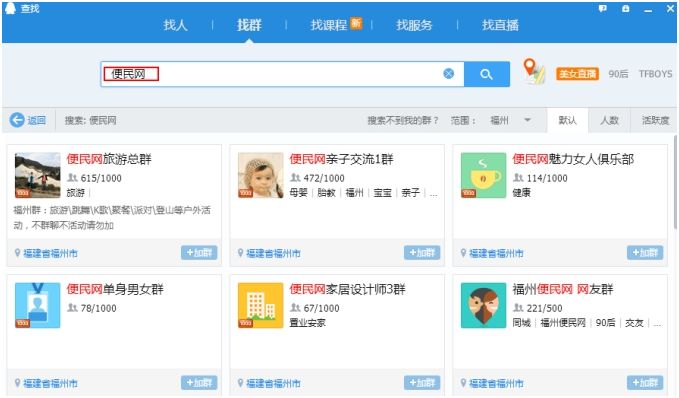The width and height of the screenshot is (679, 398).
Task: Click member count 615/1000
Action: pyautogui.click(x=101, y=178)
